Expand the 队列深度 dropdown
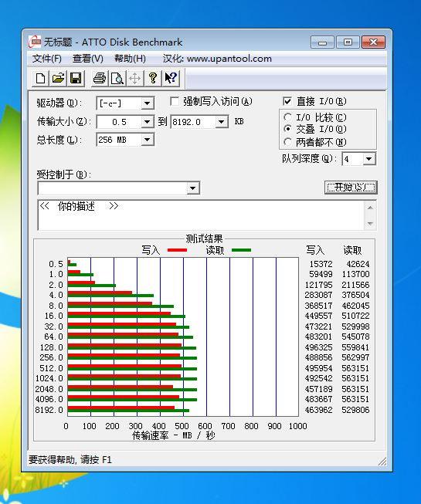 pos(369,159)
